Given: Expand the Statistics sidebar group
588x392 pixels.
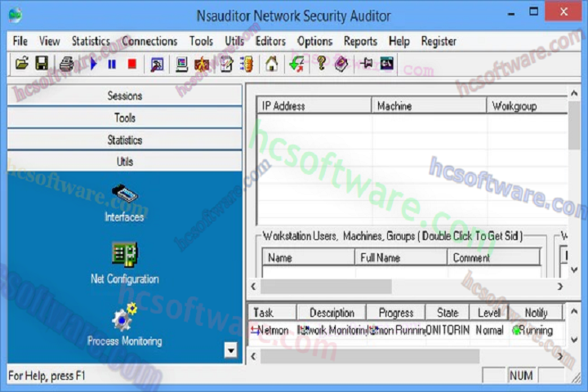Looking at the screenshot, I should click(124, 140).
